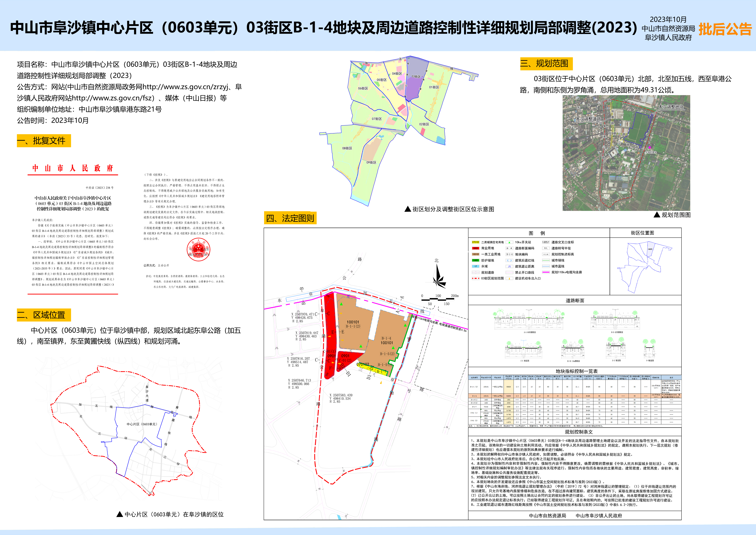Viewport: 756px width, 535px height.
Task: Click the B-1-1(2) parcel label on statutory map
Action: tap(353, 326)
